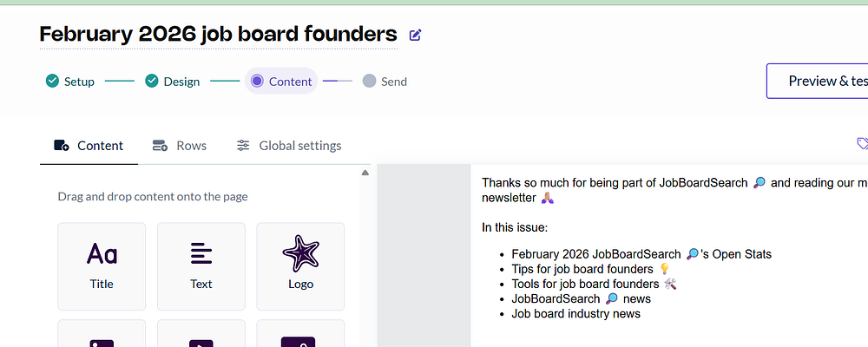Image resolution: width=868 pixels, height=347 pixels.
Task: Open the Global settings tab
Action: pos(289,146)
